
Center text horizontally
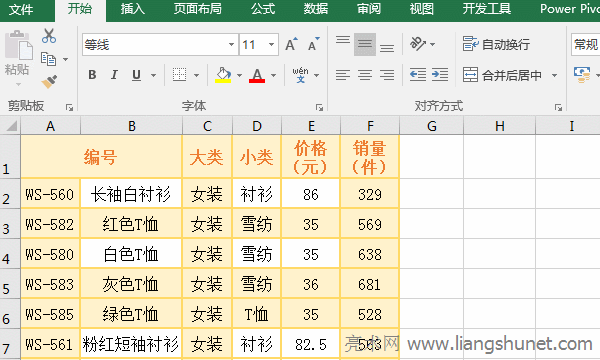[x=365, y=75]
